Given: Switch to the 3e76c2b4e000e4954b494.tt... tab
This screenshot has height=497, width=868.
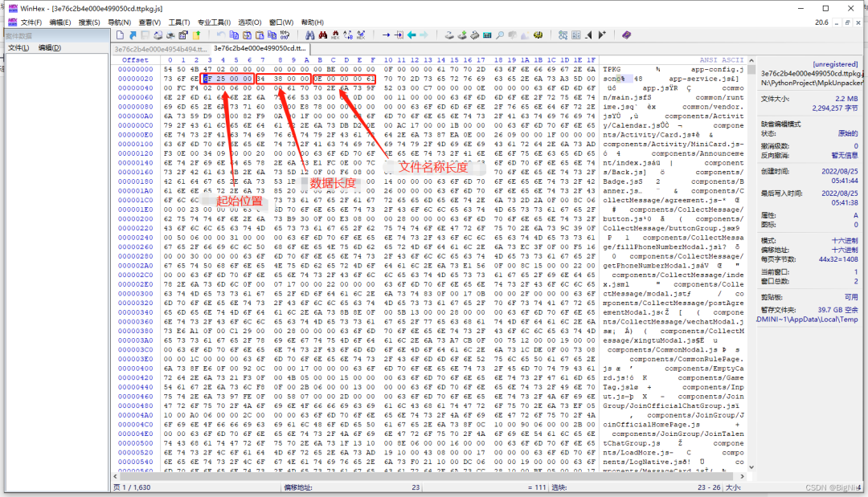Looking at the screenshot, I should (161, 49).
